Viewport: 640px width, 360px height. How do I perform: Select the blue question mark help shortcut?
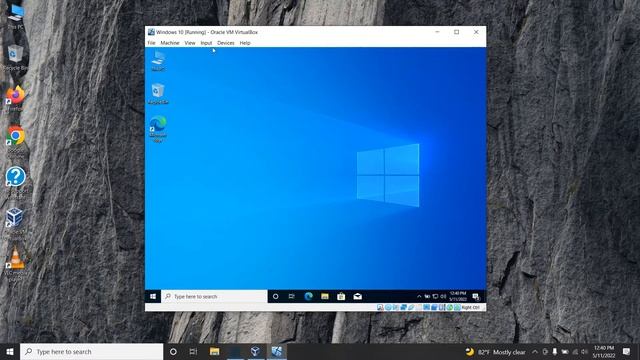click(x=16, y=181)
